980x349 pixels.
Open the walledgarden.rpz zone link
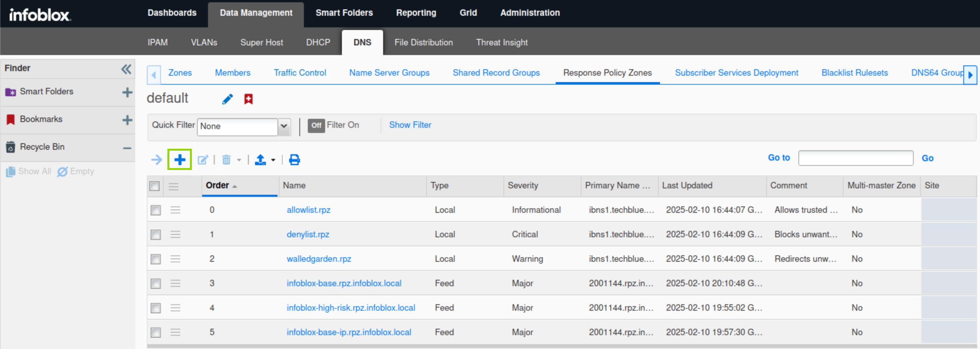click(x=318, y=259)
